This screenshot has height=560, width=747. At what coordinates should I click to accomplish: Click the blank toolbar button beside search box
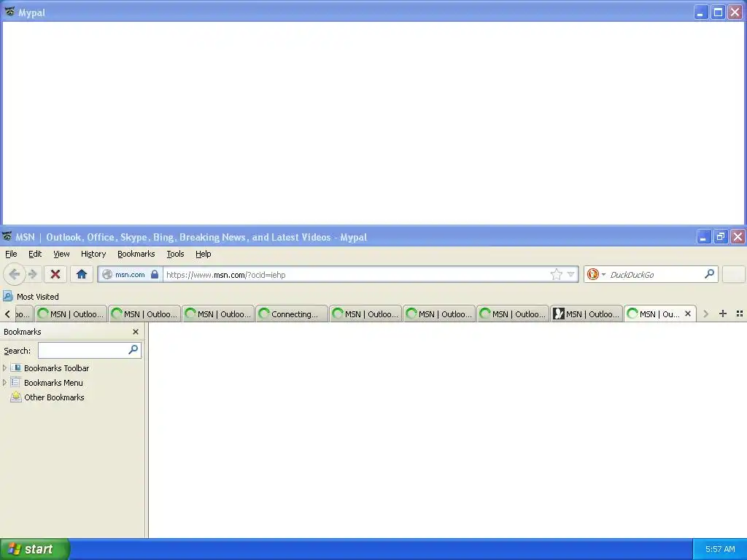click(x=734, y=274)
